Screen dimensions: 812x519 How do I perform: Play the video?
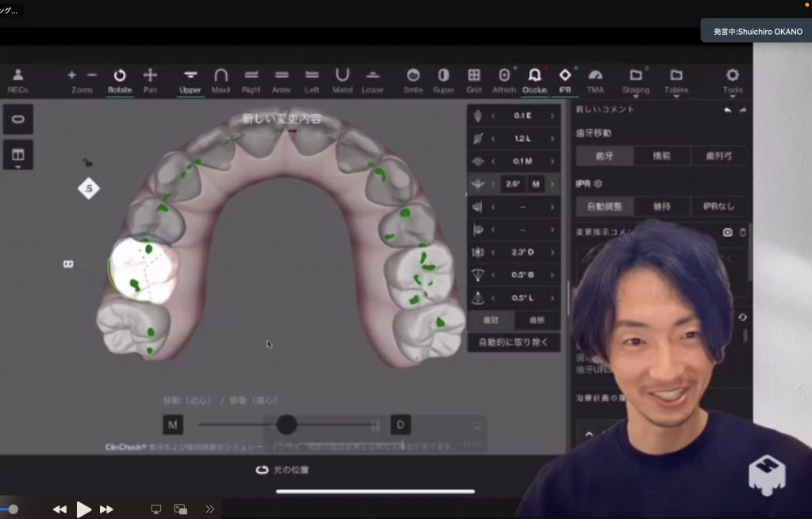(x=83, y=509)
